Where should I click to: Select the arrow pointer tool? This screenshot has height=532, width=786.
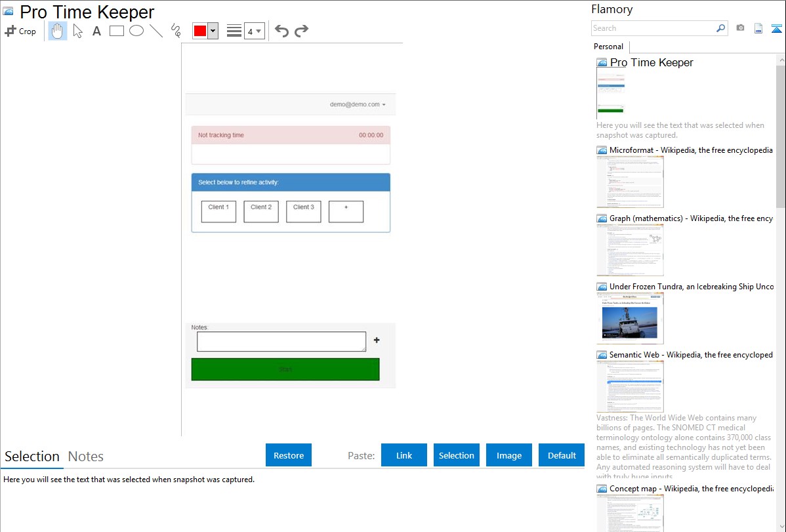[x=77, y=31]
